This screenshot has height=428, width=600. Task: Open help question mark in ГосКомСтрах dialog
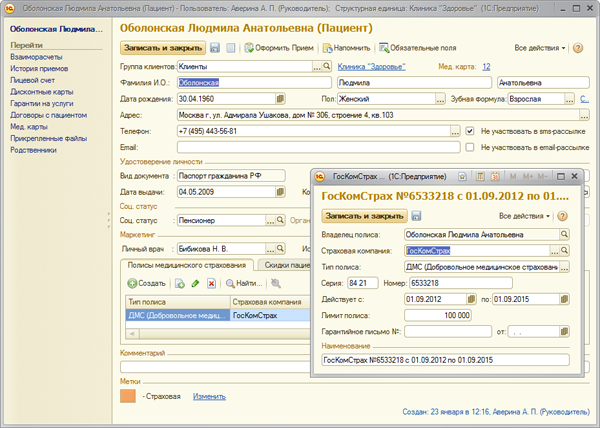tap(562, 216)
